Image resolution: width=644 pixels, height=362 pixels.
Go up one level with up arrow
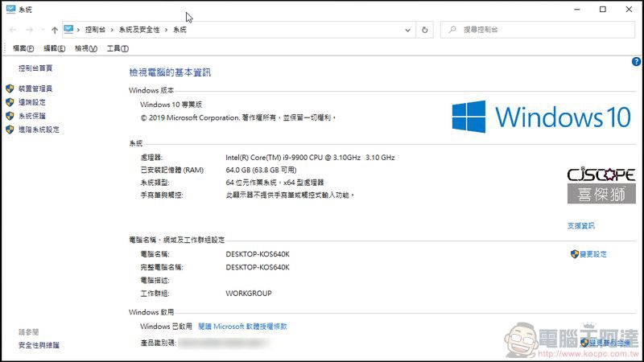[55, 30]
